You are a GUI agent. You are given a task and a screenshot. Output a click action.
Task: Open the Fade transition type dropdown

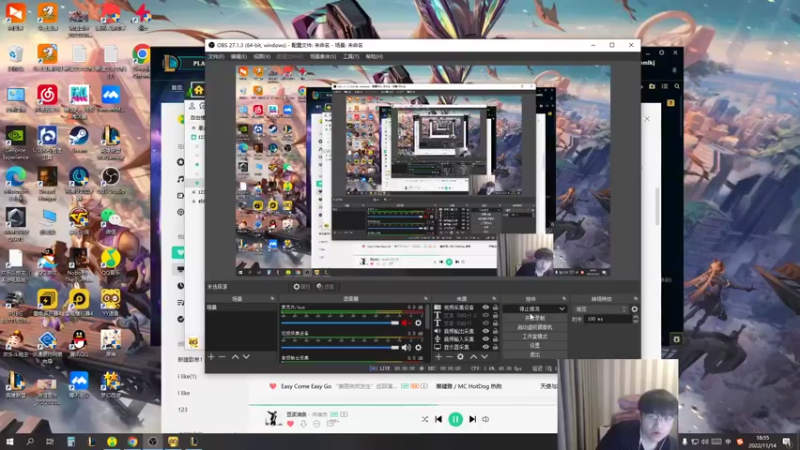coord(601,309)
